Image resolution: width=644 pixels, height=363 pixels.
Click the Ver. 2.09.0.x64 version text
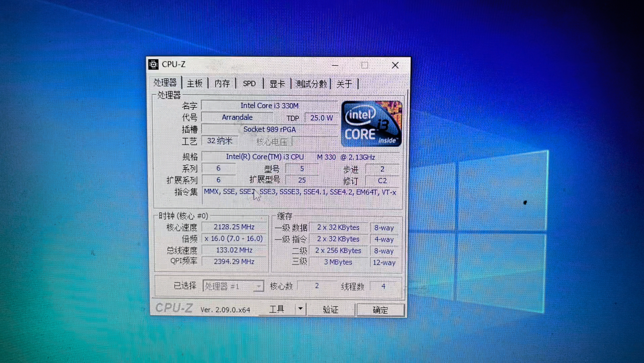coord(225,310)
